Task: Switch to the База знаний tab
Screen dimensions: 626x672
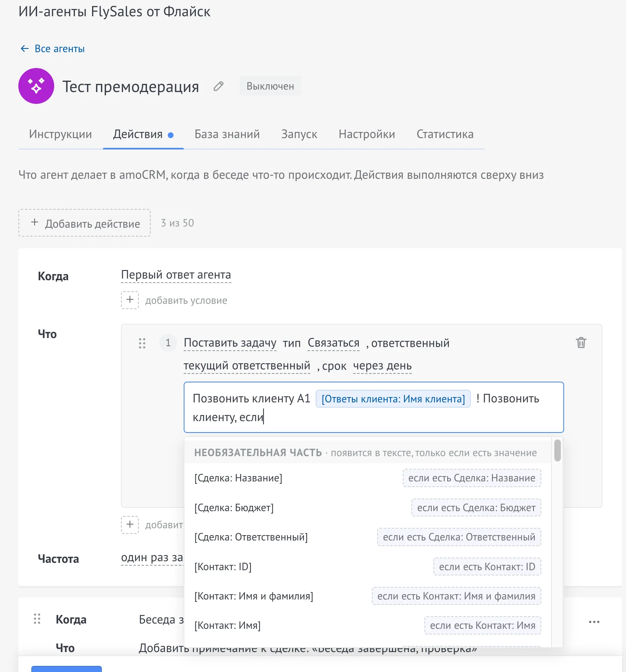Action: [x=227, y=134]
